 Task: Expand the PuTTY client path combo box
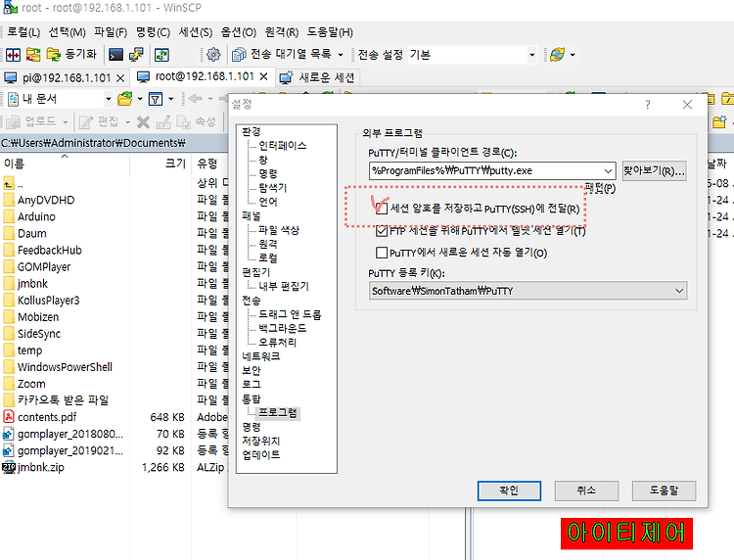(608, 171)
